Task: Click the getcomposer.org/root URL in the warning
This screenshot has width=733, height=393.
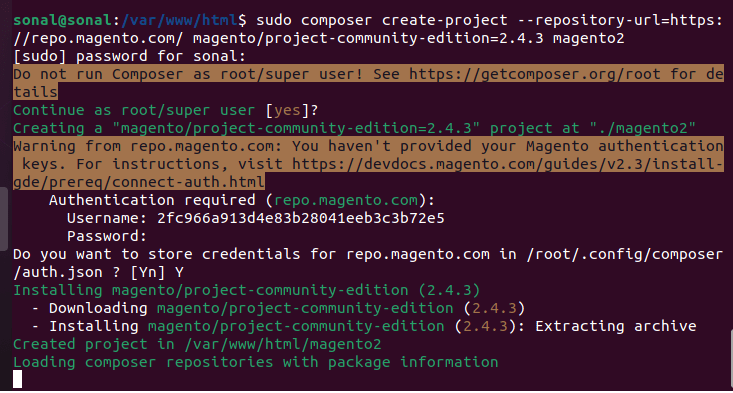Action: pyautogui.click(x=534, y=74)
